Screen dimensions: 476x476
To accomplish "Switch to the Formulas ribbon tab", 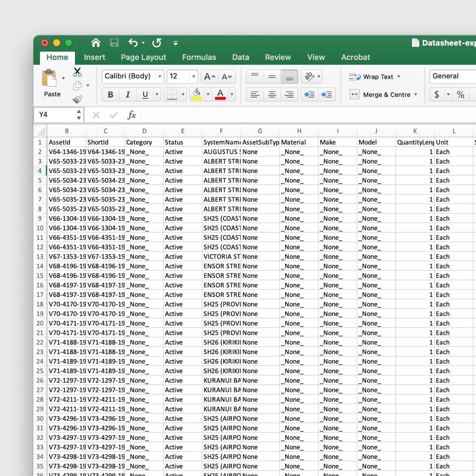I will click(x=199, y=57).
